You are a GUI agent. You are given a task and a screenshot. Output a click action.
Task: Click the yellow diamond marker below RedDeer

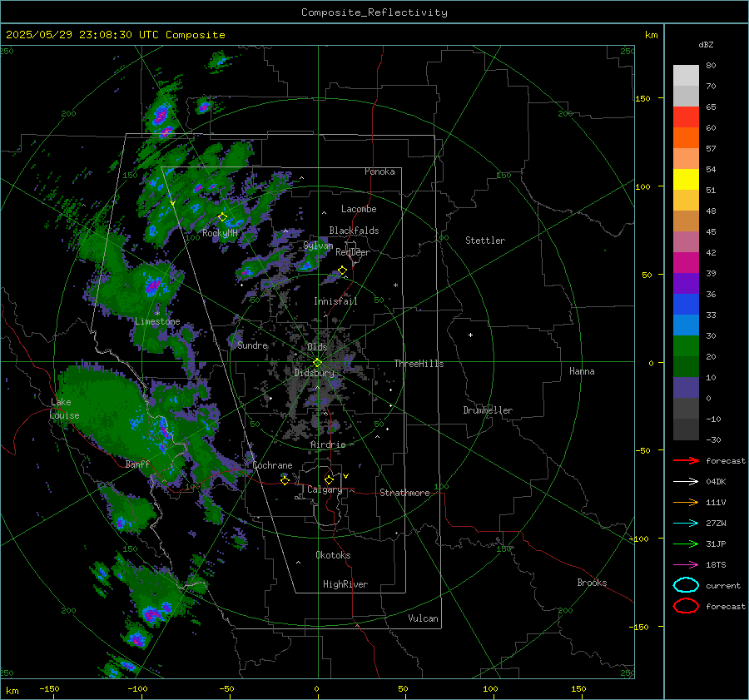click(342, 271)
